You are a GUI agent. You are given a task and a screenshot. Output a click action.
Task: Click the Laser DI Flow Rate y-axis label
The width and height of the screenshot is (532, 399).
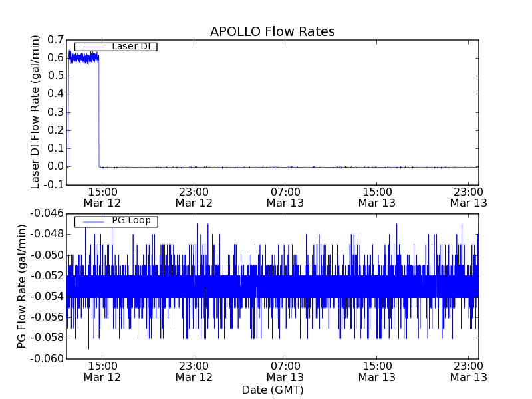point(36,112)
